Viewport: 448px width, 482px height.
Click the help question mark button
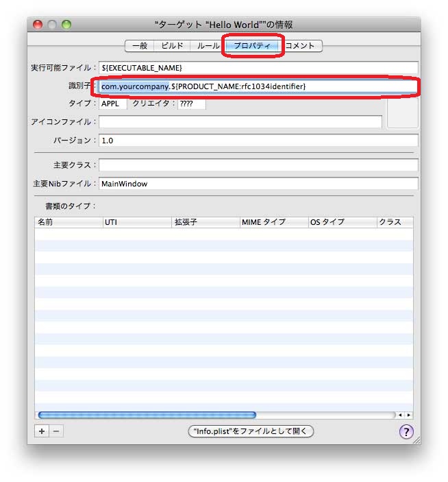(406, 431)
